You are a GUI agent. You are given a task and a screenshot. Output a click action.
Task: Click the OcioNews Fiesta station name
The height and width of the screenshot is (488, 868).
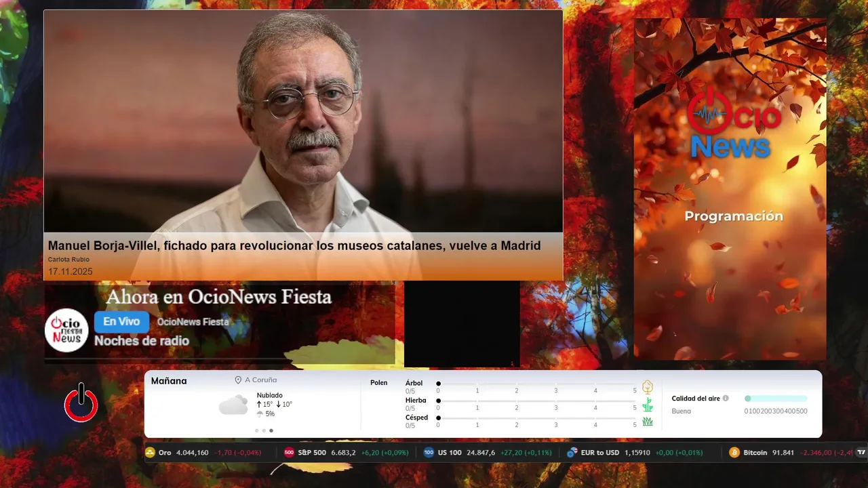pyautogui.click(x=193, y=322)
